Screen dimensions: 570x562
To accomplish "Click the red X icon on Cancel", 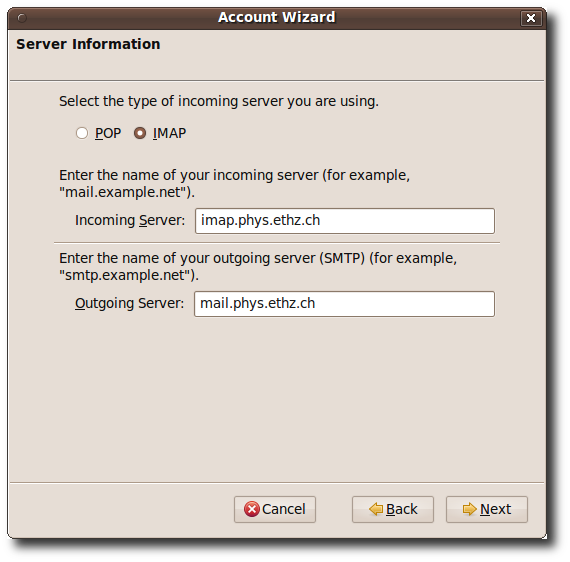I will pos(252,509).
